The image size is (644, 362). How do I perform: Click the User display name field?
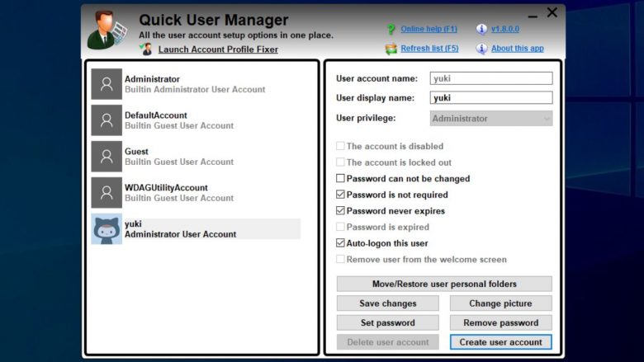click(491, 97)
